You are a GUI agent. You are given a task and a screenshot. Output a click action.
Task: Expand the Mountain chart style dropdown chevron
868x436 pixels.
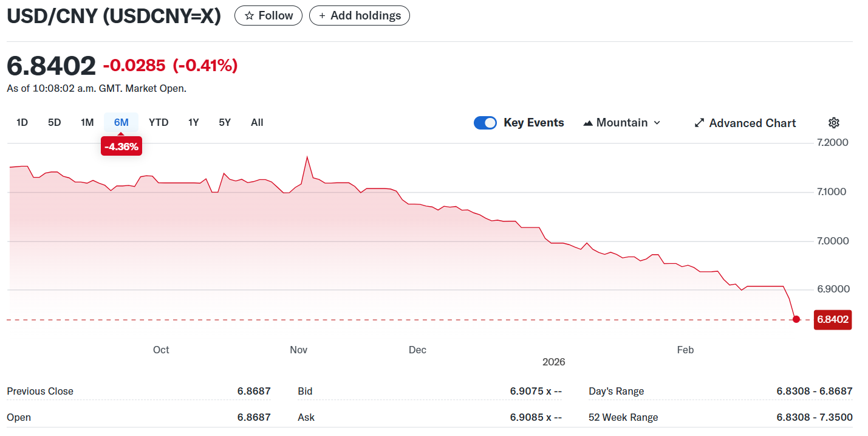(657, 123)
